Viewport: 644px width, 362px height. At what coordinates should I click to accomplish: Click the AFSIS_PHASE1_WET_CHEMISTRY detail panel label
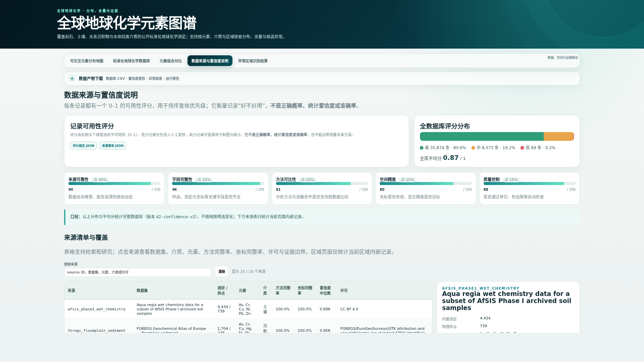[x=481, y=288]
